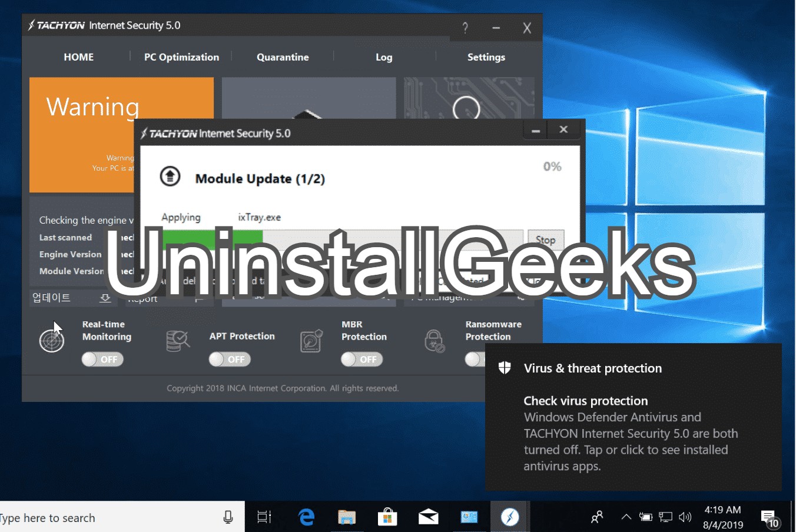Enable the APT Protection switch
The width and height of the screenshot is (796, 532).
coord(230,359)
